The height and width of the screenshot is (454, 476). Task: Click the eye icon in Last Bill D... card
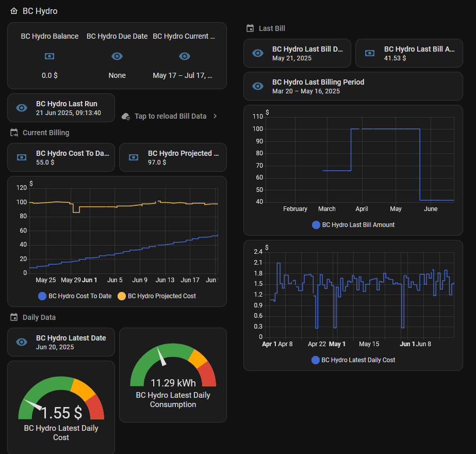[258, 53]
